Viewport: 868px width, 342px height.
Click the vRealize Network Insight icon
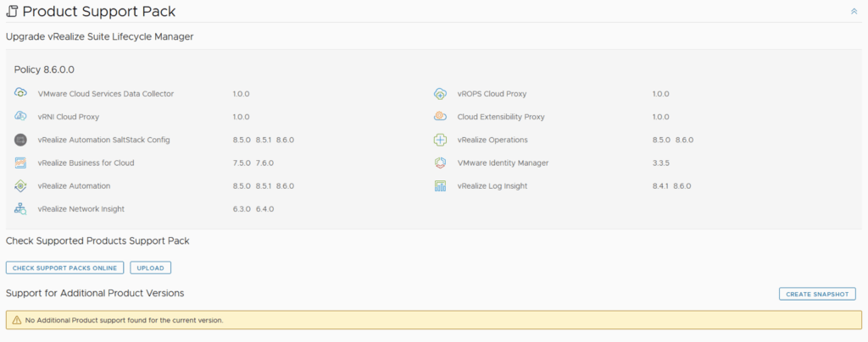[21, 208]
